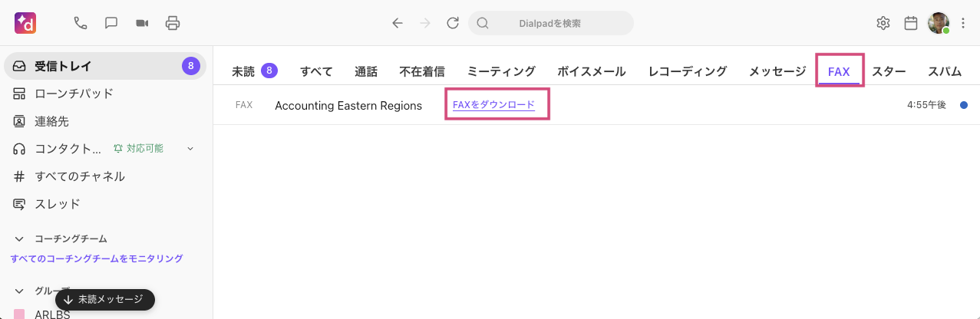Viewport: 980px width, 319px height.
Task: Click the pink ARLBS group color swatch
Action: coord(19,314)
